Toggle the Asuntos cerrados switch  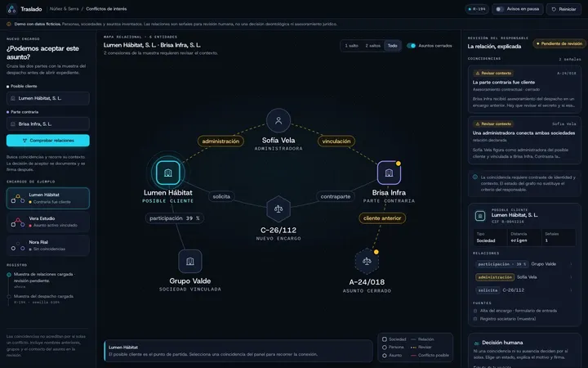click(x=412, y=46)
